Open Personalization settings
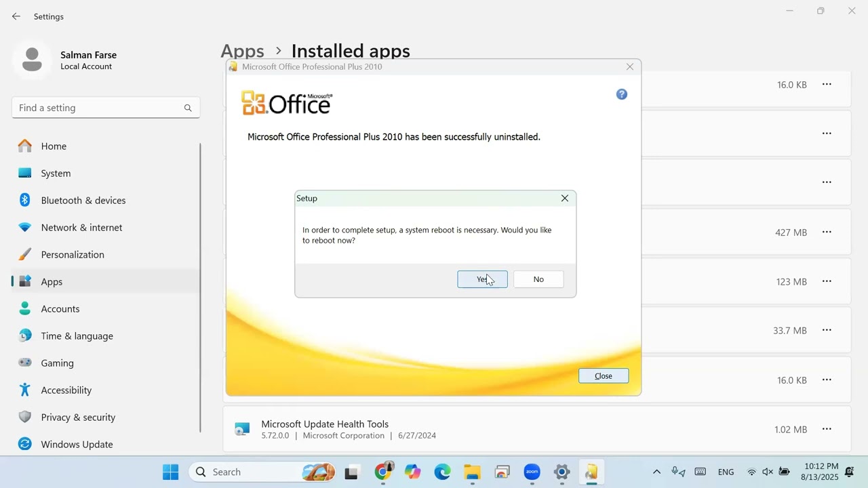This screenshot has width=868, height=488. click(x=106, y=254)
